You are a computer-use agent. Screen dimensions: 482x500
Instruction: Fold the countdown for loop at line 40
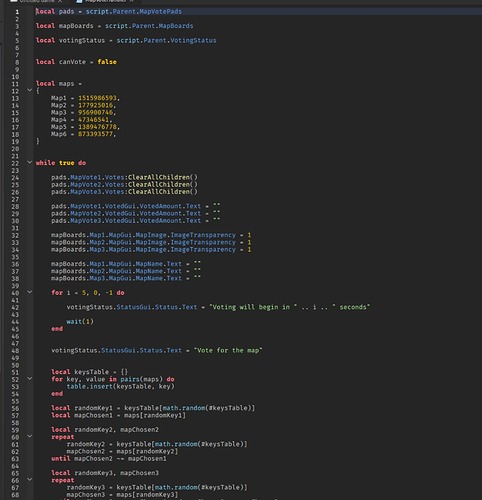(x=30, y=292)
